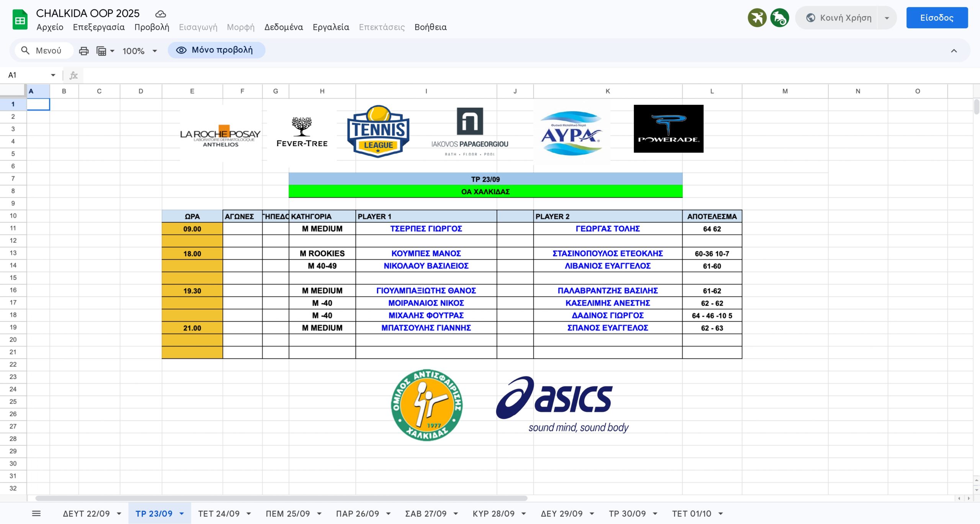The height and width of the screenshot is (524, 980).
Task: Click the anonymous chameleon avatar icon
Action: (x=779, y=18)
